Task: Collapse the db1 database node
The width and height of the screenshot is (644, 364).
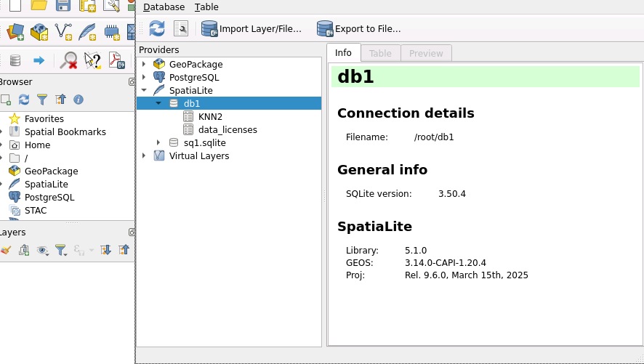Action: coord(158,104)
